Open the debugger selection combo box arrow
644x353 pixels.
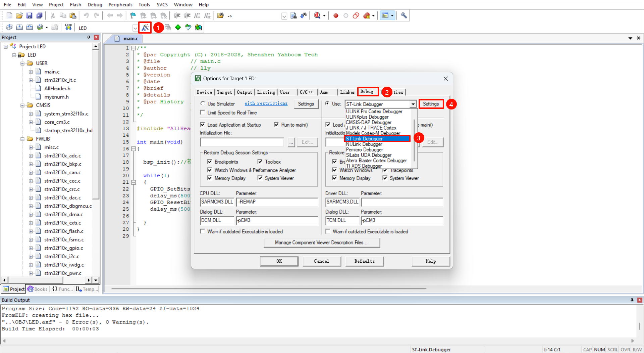pyautogui.click(x=413, y=104)
